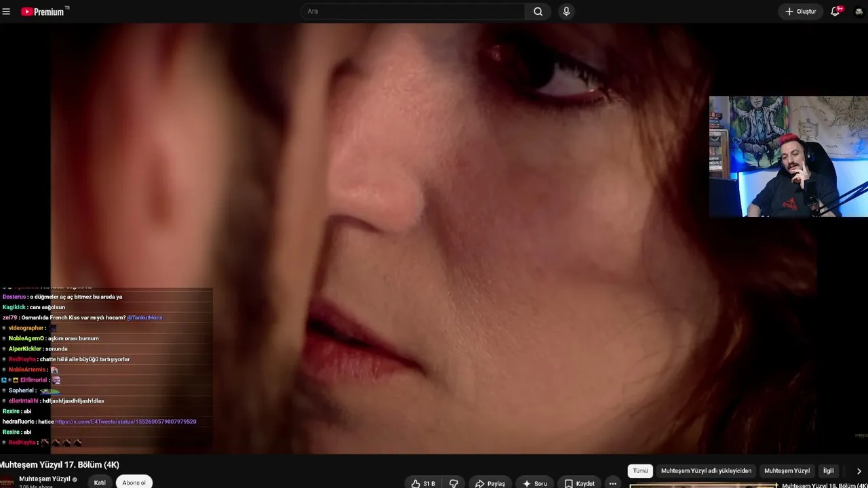The width and height of the screenshot is (868, 488).
Task: Click username Dosterus in chat
Action: (x=14, y=297)
